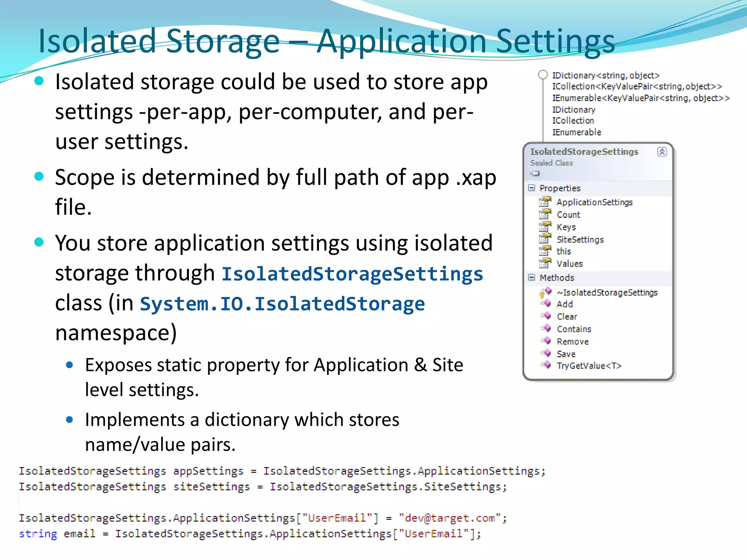747x560 pixels.
Task: Select the 'this' property label
Action: (x=564, y=251)
